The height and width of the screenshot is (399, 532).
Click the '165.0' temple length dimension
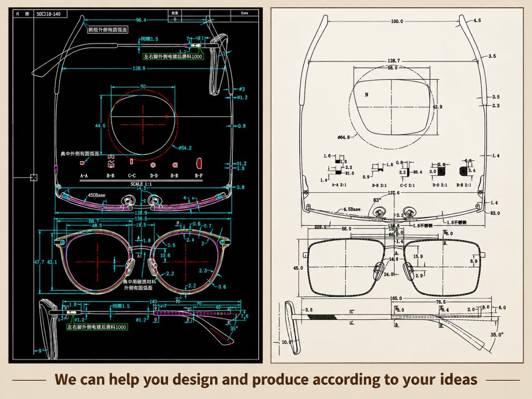[x=396, y=298]
